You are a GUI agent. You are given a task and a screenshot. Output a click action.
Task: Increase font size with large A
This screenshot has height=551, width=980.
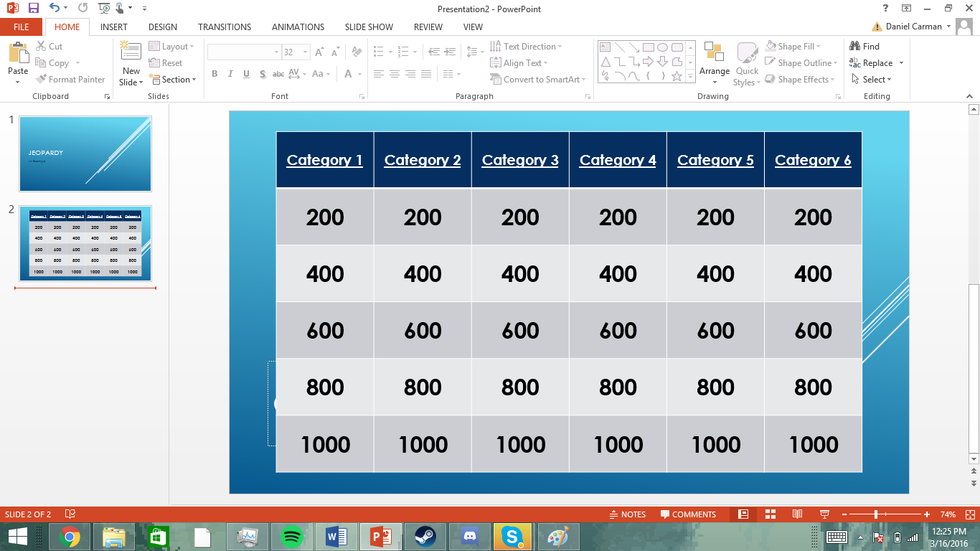pyautogui.click(x=321, y=52)
